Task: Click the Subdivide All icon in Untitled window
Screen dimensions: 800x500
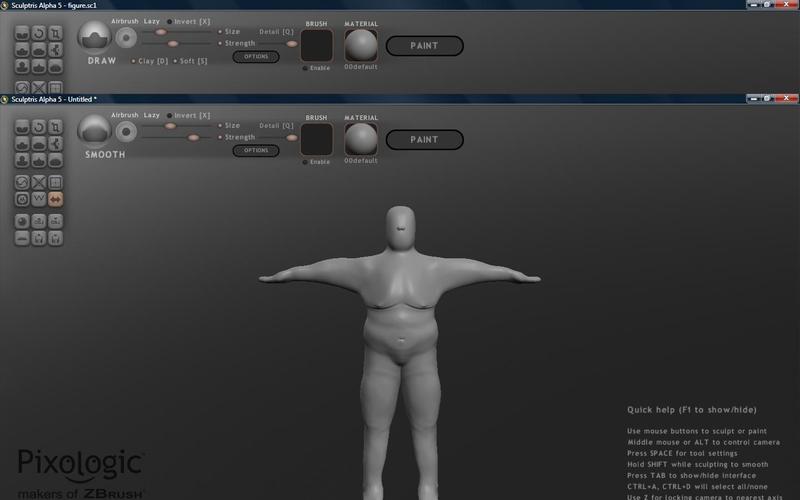Action: [x=55, y=182]
